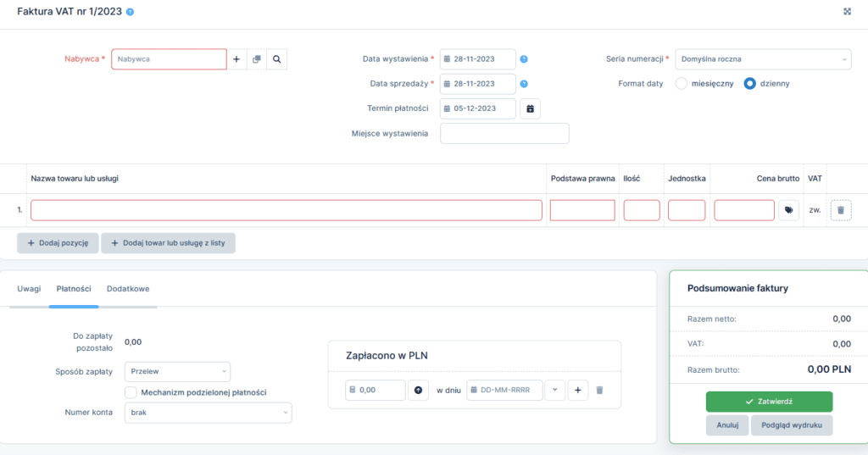
Task: Click fullscreen expand icon in top right
Action: click(847, 11)
